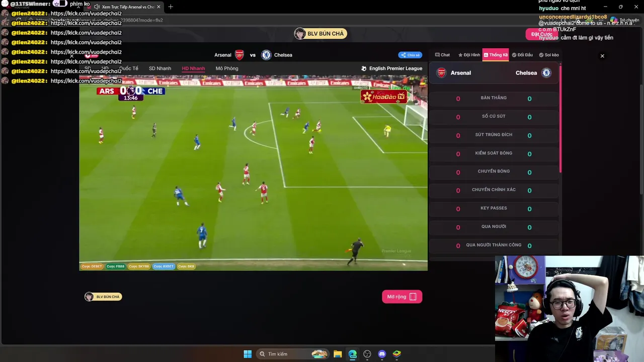Viewport: 644px width, 362px height.
Task: Click the live video player
Action: coord(253,172)
